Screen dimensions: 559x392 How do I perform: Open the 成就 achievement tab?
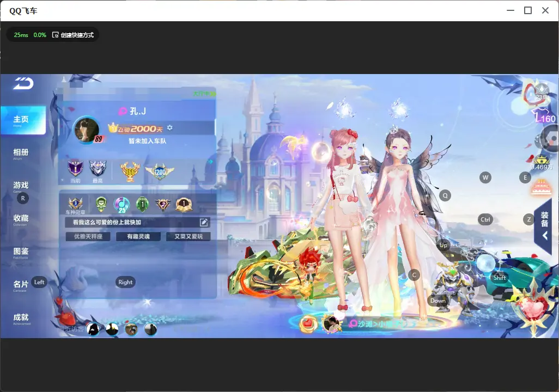point(21,318)
